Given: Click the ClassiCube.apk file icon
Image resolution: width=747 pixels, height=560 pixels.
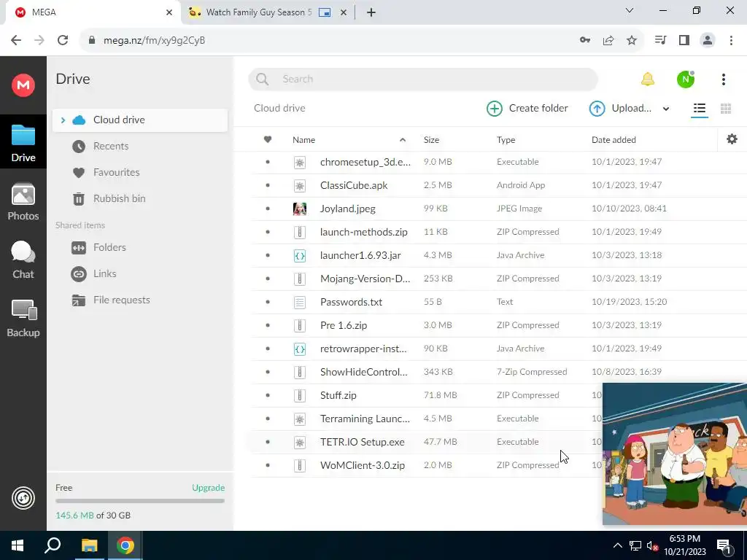Looking at the screenshot, I should coord(300,185).
